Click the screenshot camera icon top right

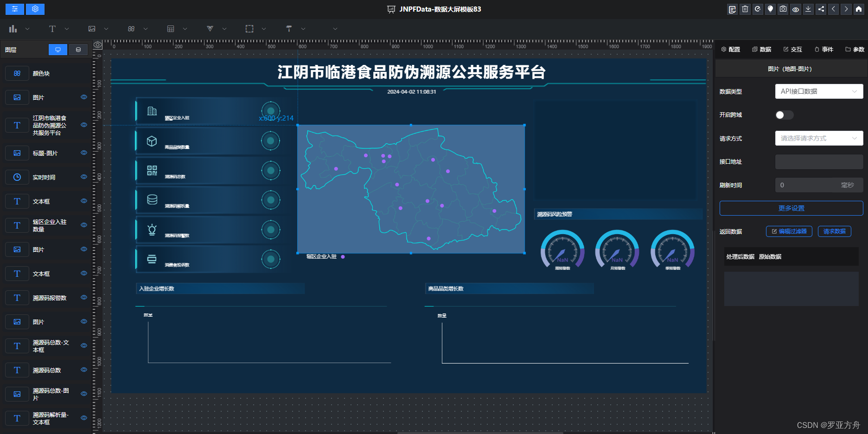pos(783,9)
